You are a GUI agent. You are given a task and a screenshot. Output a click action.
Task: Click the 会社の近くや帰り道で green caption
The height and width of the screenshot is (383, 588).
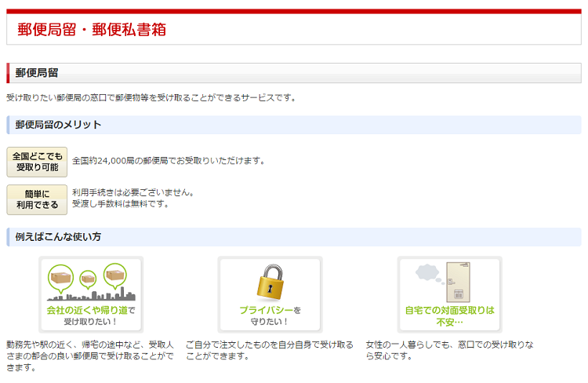[x=91, y=310]
